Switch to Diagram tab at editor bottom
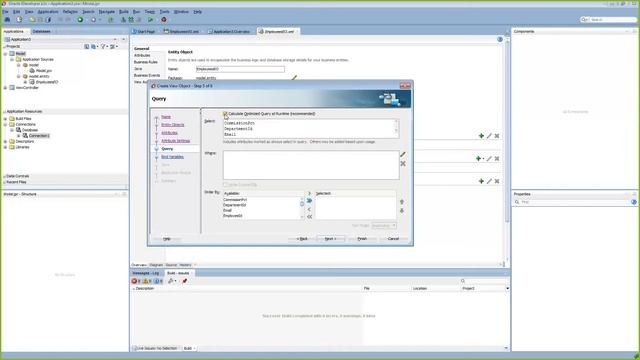Viewport: 640px width, 360px height. coord(156,265)
